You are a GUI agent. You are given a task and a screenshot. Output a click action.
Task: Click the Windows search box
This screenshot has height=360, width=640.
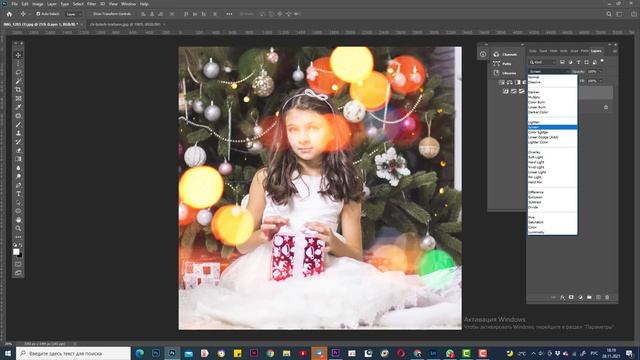coord(73,353)
